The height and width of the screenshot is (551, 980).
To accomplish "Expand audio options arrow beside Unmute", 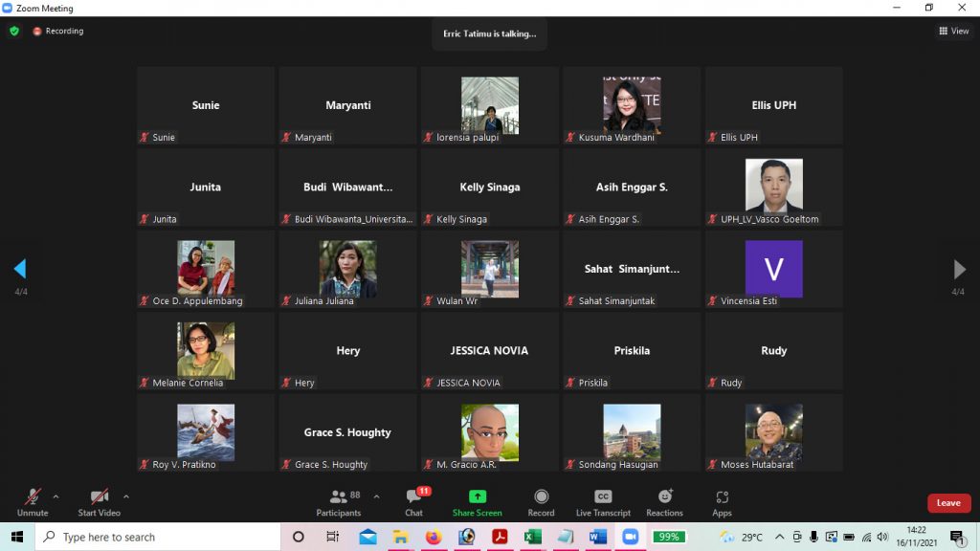I will (x=56, y=496).
